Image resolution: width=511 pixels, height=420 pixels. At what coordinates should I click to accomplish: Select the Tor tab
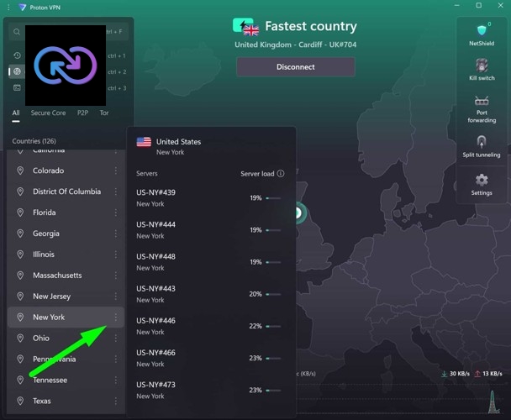(104, 113)
